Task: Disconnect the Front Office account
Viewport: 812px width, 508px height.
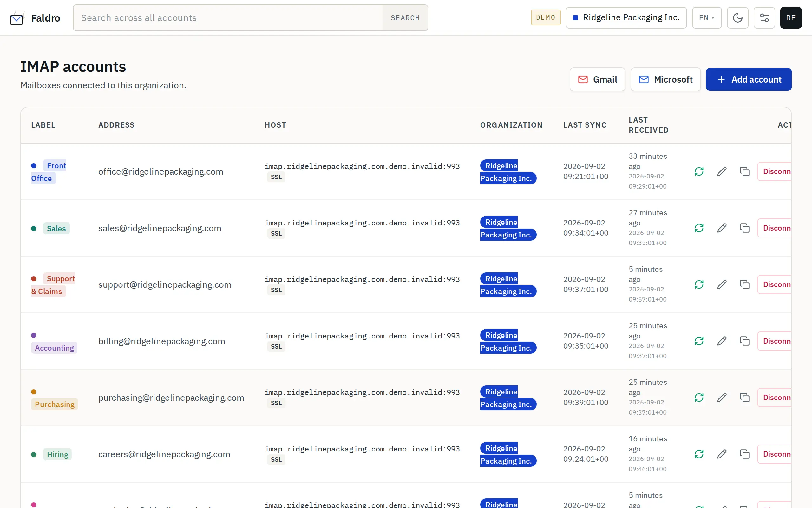Action: (775, 172)
